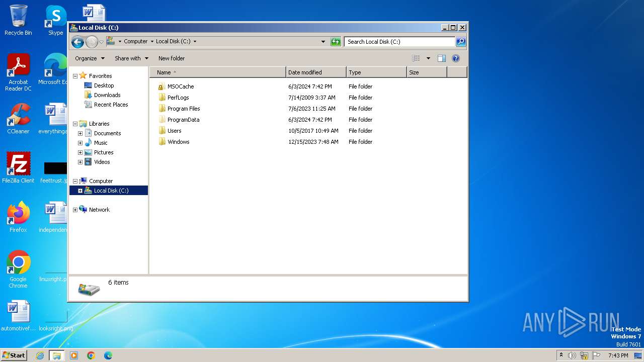Sort by the Name column header
Screen dimensions: 644x362
tap(217, 72)
